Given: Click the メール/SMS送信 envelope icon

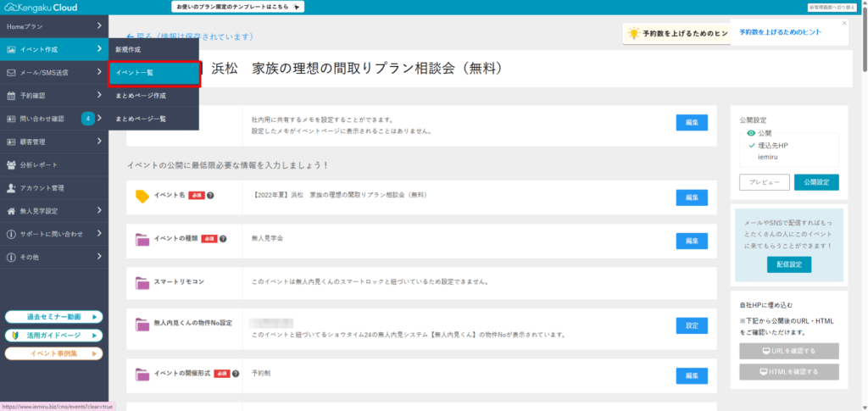Looking at the screenshot, I should point(11,73).
